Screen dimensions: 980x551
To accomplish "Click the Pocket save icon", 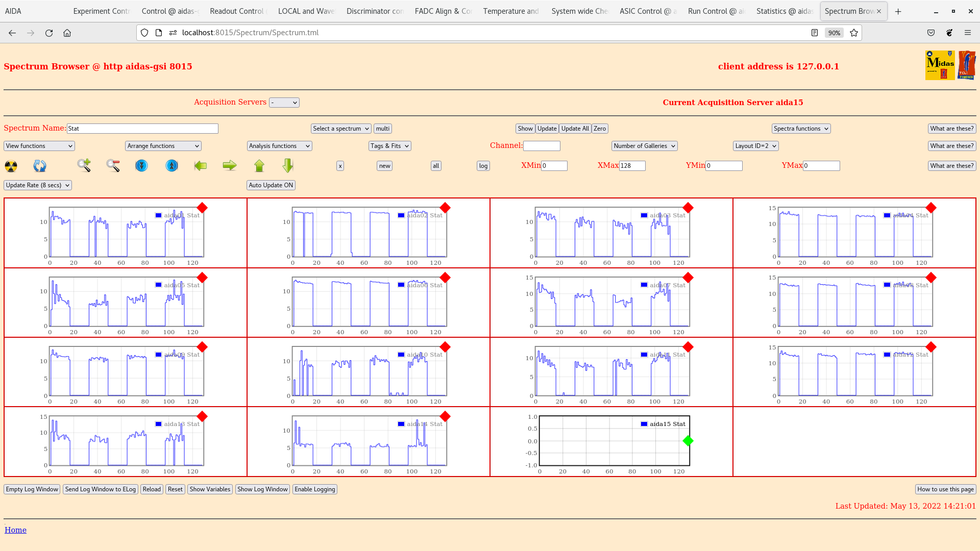I will pyautogui.click(x=931, y=33).
